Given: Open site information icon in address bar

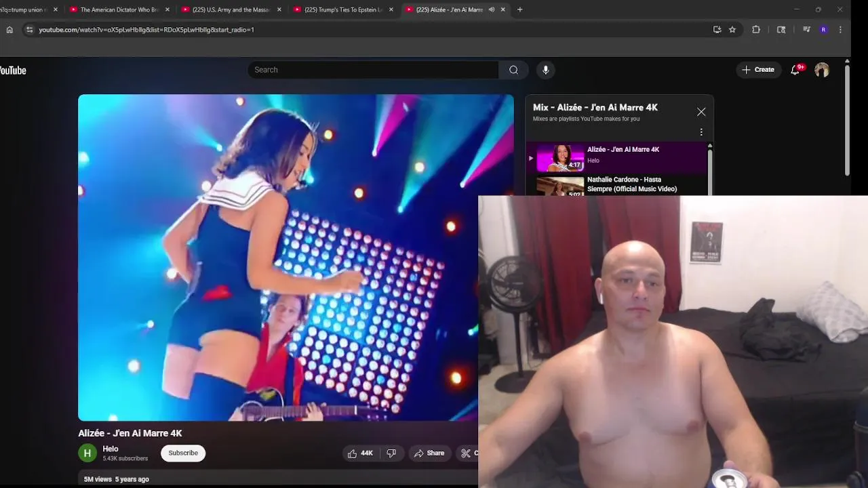Looking at the screenshot, I should [29, 30].
